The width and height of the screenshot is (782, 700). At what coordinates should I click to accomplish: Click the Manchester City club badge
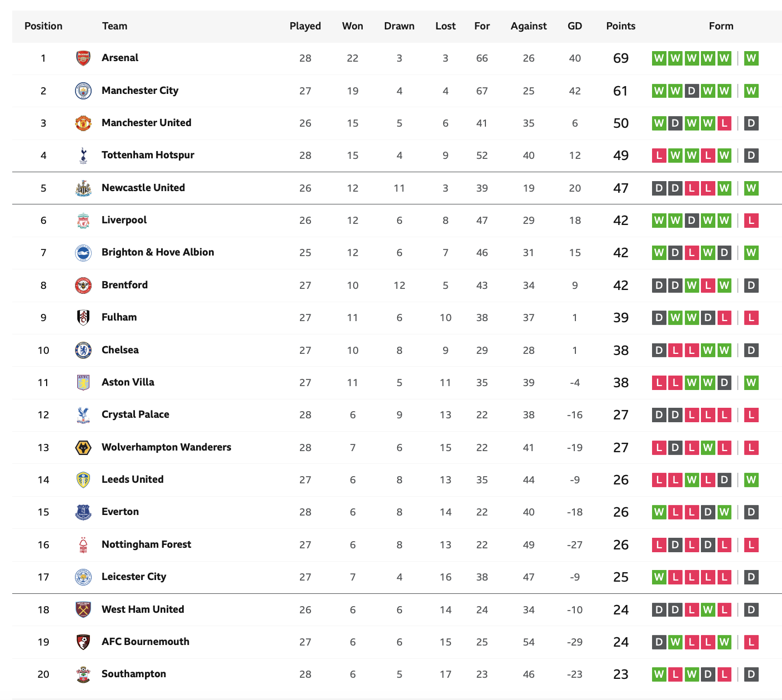click(83, 91)
